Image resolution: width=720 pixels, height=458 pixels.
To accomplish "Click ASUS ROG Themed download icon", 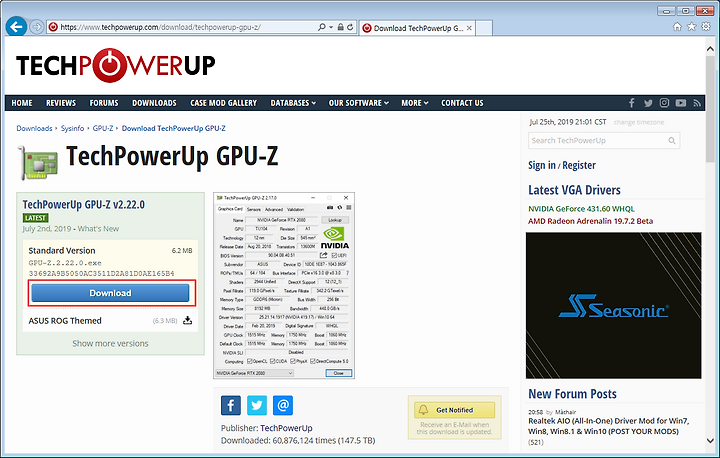I will [x=187, y=320].
